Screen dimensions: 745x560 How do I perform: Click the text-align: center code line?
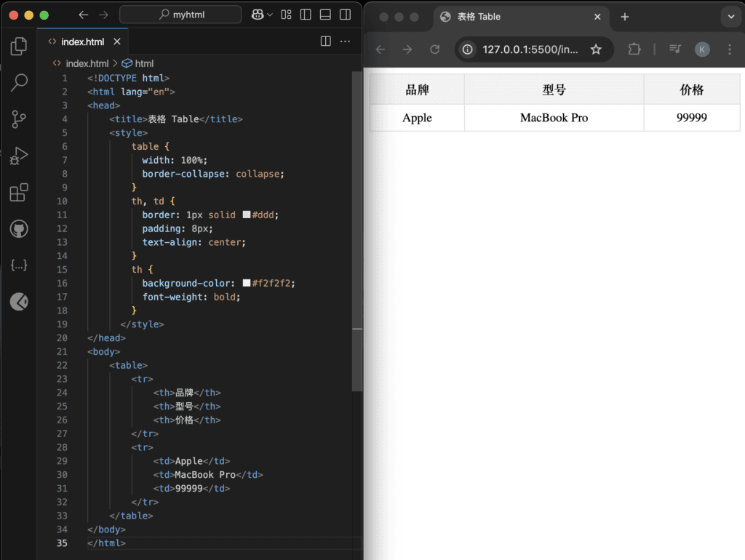click(x=194, y=242)
